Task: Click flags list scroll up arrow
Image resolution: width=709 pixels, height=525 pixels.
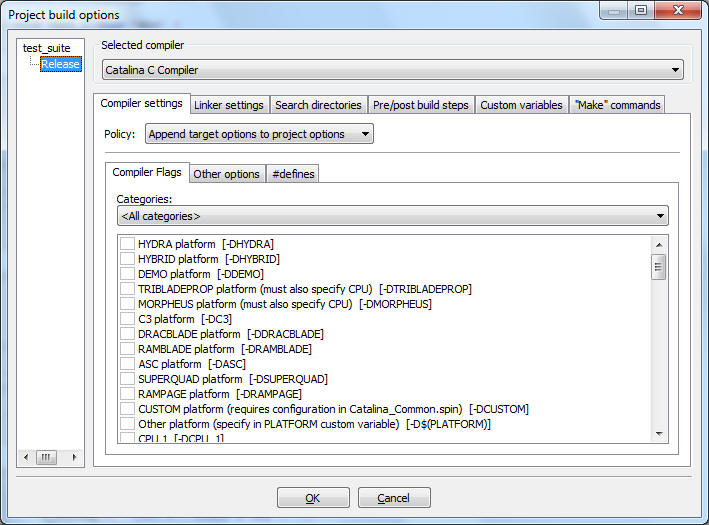Action: pyautogui.click(x=659, y=245)
